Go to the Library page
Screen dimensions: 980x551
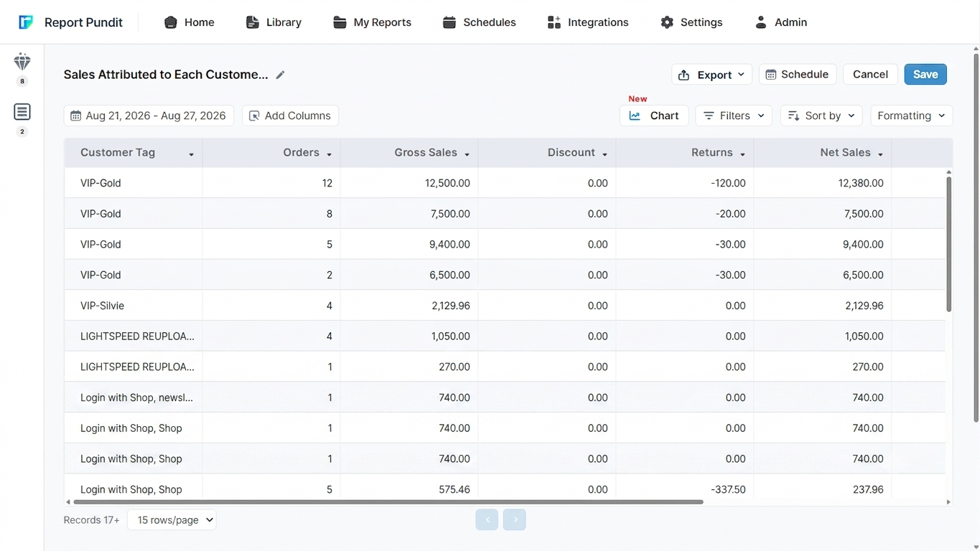(x=274, y=22)
